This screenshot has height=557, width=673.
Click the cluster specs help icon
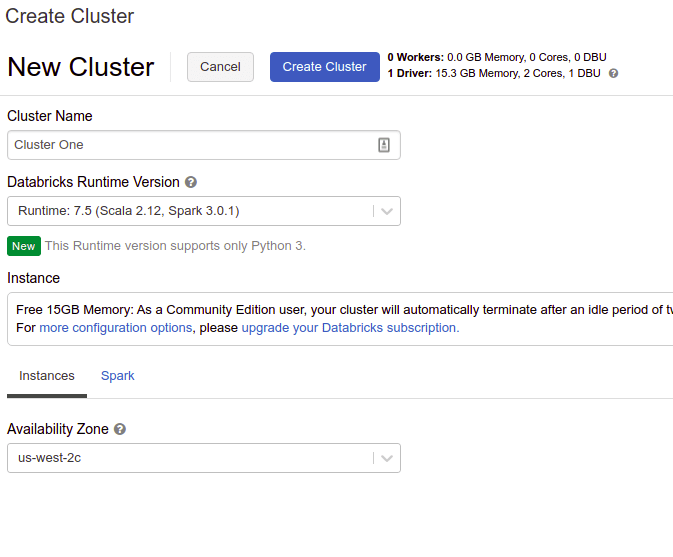click(613, 73)
